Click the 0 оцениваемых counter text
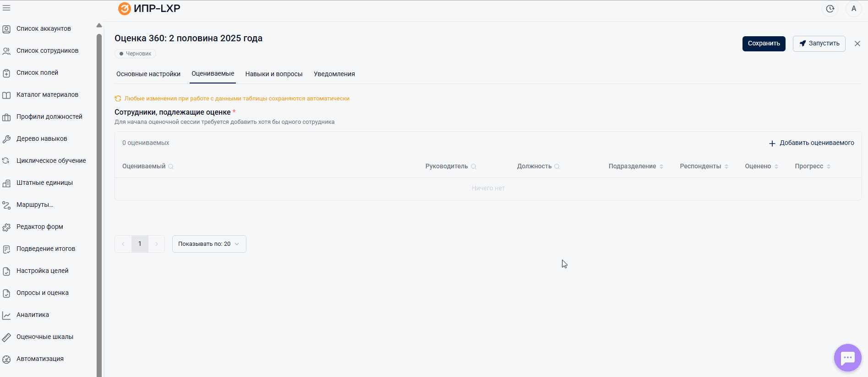The image size is (868, 377). pyautogui.click(x=146, y=143)
